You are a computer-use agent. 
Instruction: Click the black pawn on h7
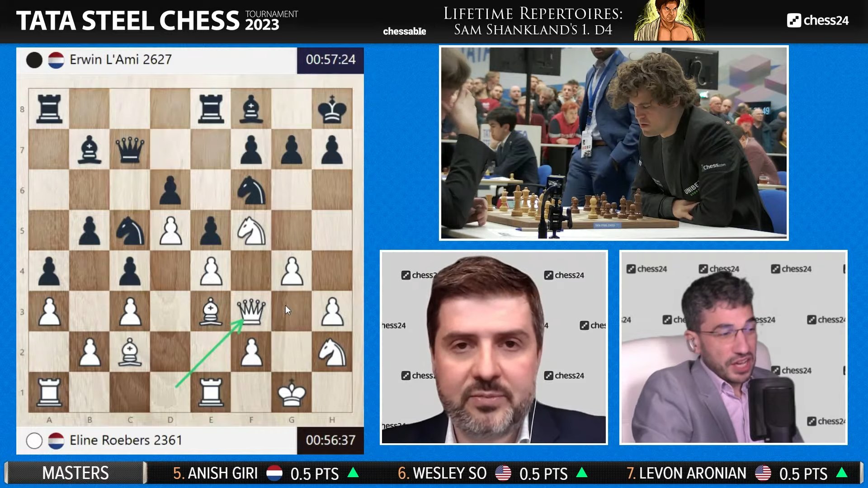332,150
